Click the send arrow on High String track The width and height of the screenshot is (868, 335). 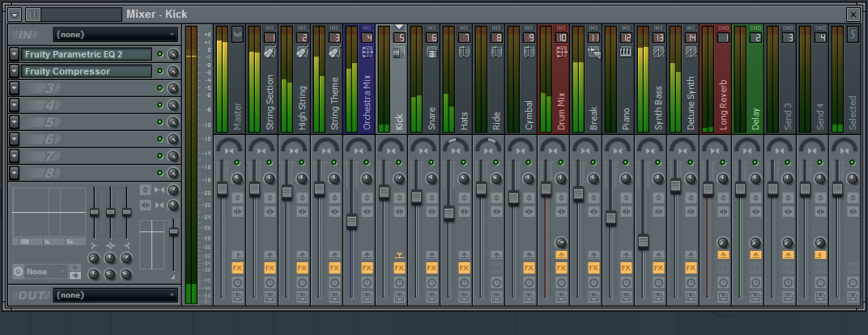pyautogui.click(x=302, y=255)
